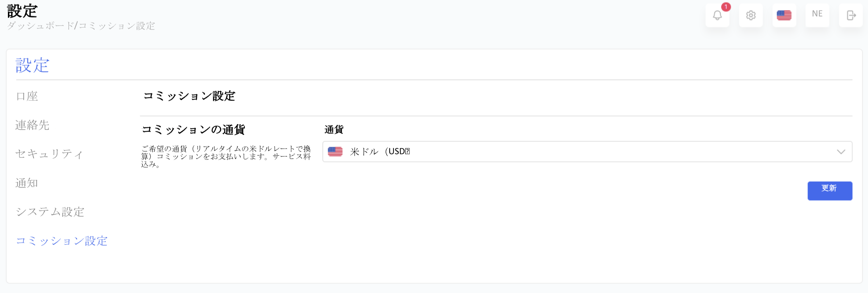The height and width of the screenshot is (293, 868).
Task: Switch to the セキュリティ security tab
Action: (x=50, y=154)
